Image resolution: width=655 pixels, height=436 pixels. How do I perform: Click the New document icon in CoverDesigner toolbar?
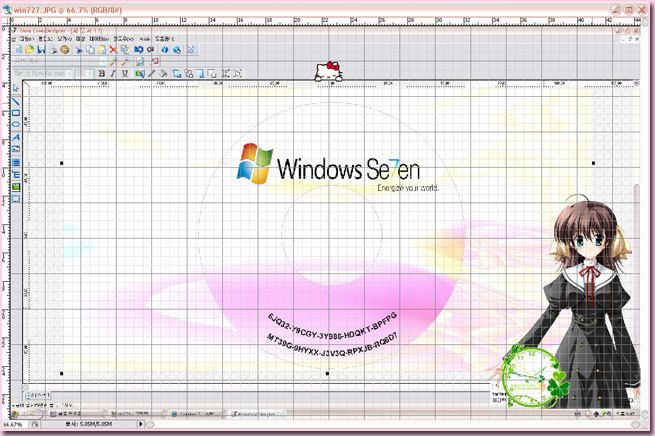coord(18,50)
